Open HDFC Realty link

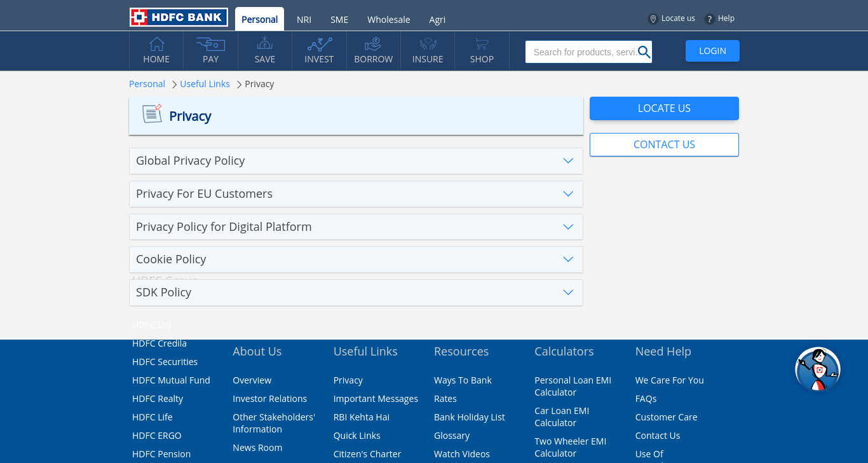(158, 399)
